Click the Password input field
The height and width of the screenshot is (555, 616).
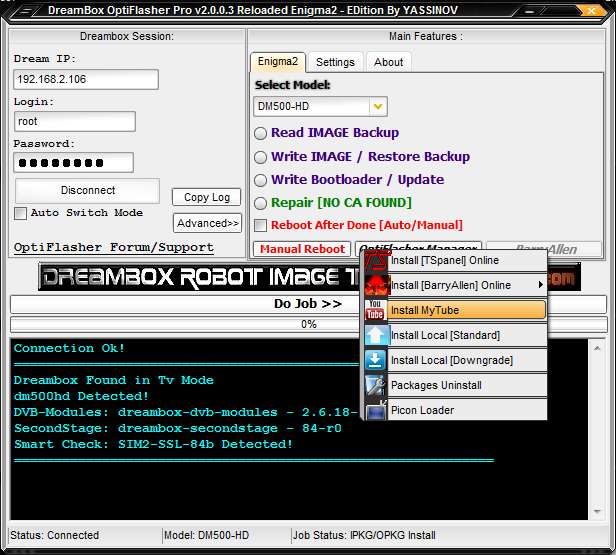pos(73,163)
